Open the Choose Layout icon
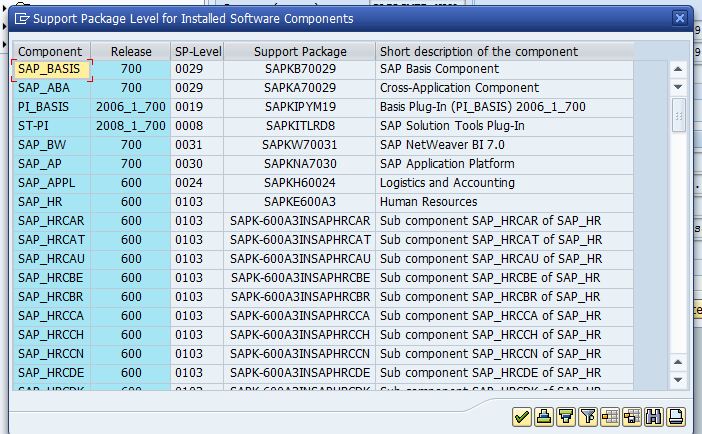 point(609,417)
